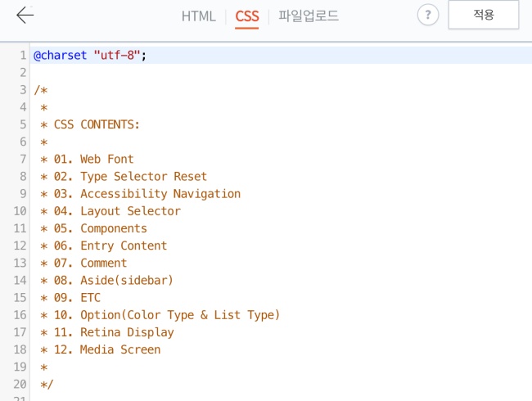
Task: Click empty line 2 in editor
Action: tap(281, 72)
